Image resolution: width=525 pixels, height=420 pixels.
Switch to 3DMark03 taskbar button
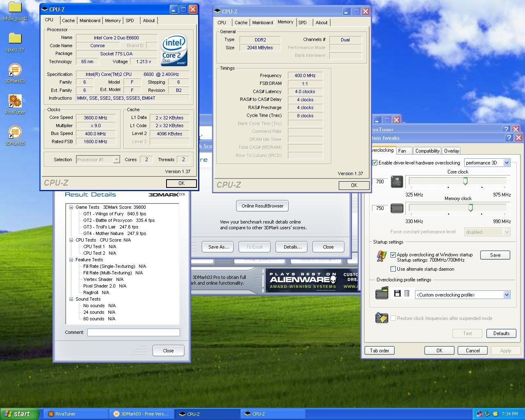point(142,414)
